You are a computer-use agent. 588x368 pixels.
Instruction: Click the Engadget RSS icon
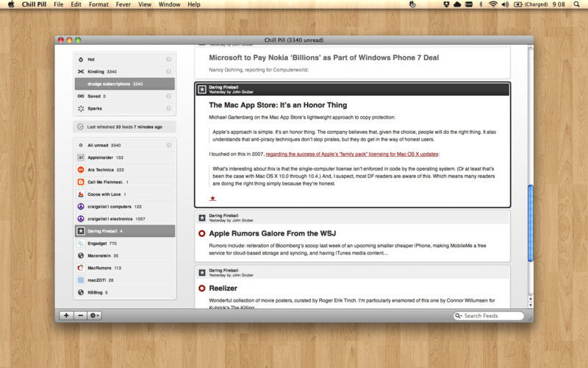click(x=81, y=244)
